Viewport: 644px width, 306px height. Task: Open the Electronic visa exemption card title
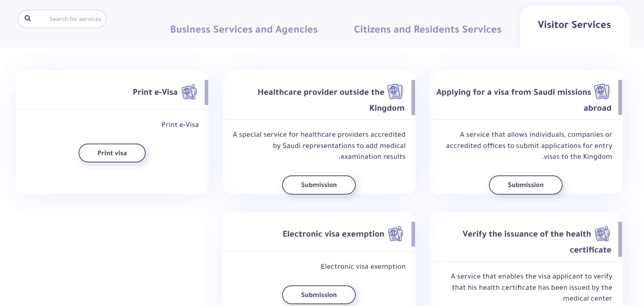coord(333,234)
